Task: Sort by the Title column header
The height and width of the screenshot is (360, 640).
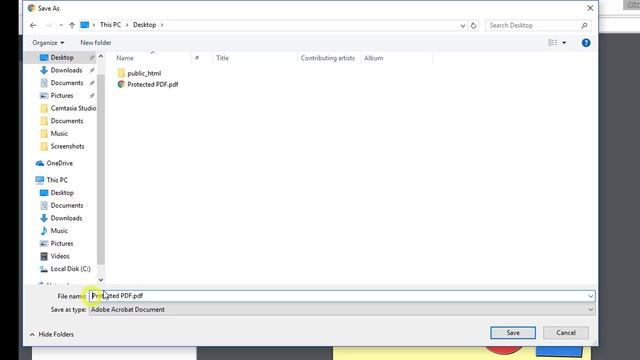Action: pos(222,58)
